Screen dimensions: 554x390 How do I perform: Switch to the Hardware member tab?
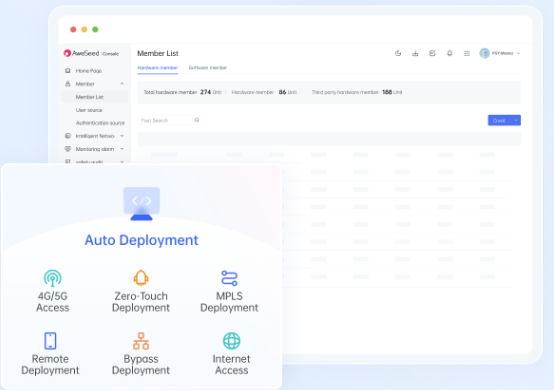tap(158, 67)
